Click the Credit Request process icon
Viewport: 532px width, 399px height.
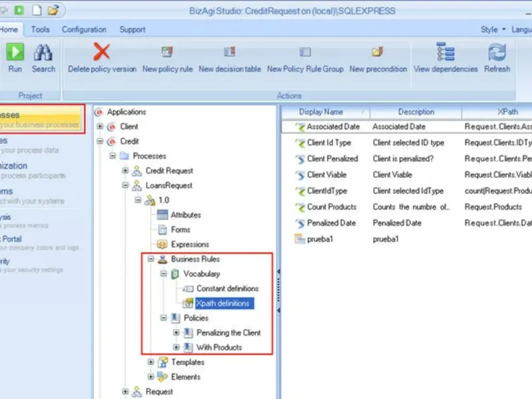pyautogui.click(x=137, y=171)
